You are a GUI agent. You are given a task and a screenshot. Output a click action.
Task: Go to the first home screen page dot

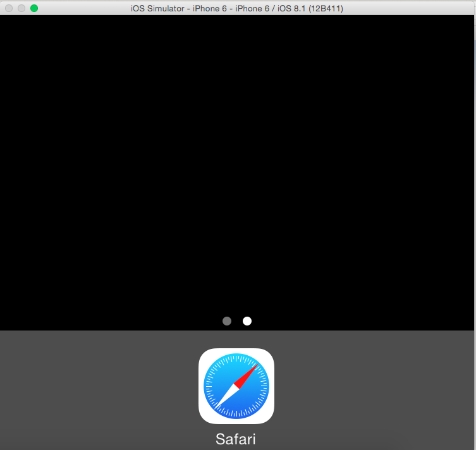coord(227,321)
